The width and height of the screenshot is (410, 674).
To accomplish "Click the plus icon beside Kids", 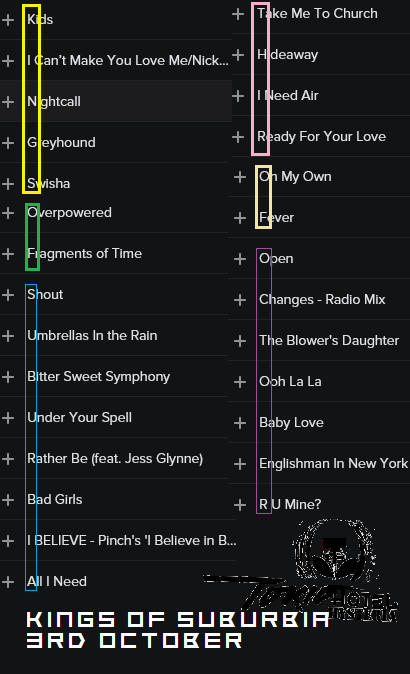I will coord(8,20).
